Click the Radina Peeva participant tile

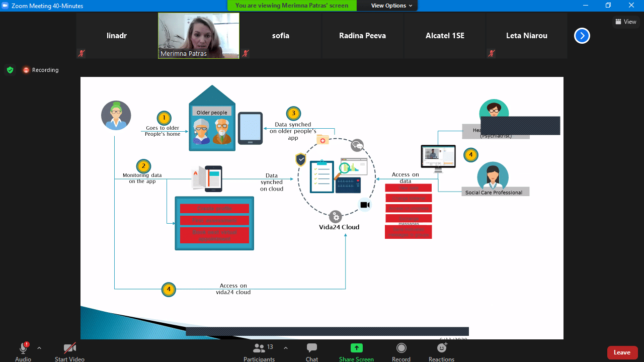coord(362,36)
